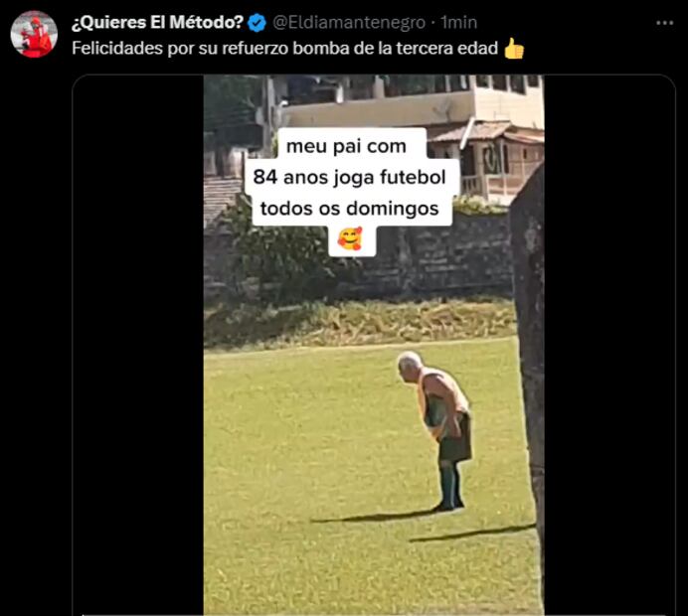Open the ¿Quieres El Método? profile name
Image resolution: width=688 pixels, height=616 pixels.
point(157,23)
